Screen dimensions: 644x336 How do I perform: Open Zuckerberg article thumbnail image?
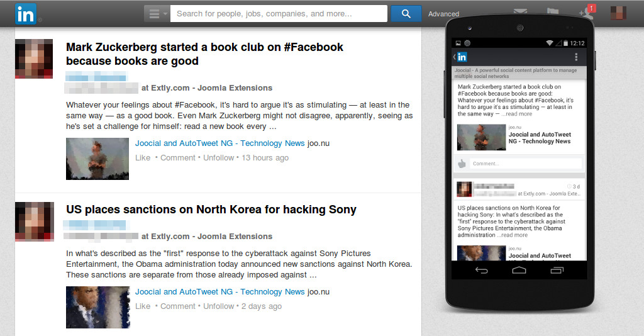97,159
